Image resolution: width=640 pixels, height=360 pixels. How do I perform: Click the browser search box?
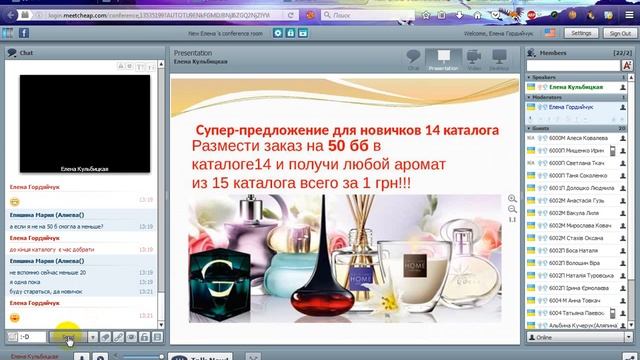(368, 15)
